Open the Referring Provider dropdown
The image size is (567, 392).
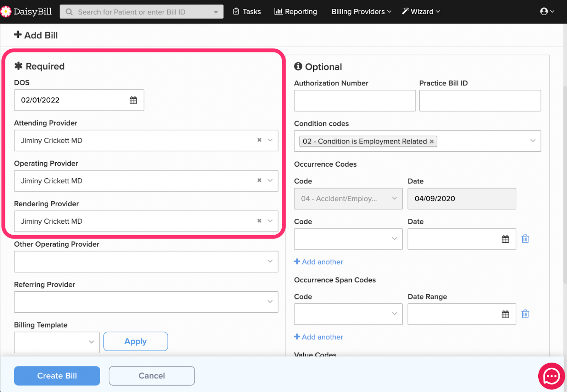point(146,302)
